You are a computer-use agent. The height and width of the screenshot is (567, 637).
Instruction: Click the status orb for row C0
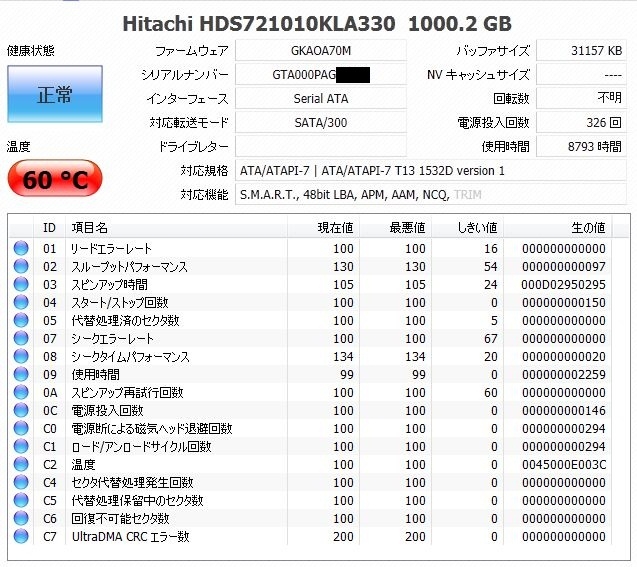click(x=21, y=428)
